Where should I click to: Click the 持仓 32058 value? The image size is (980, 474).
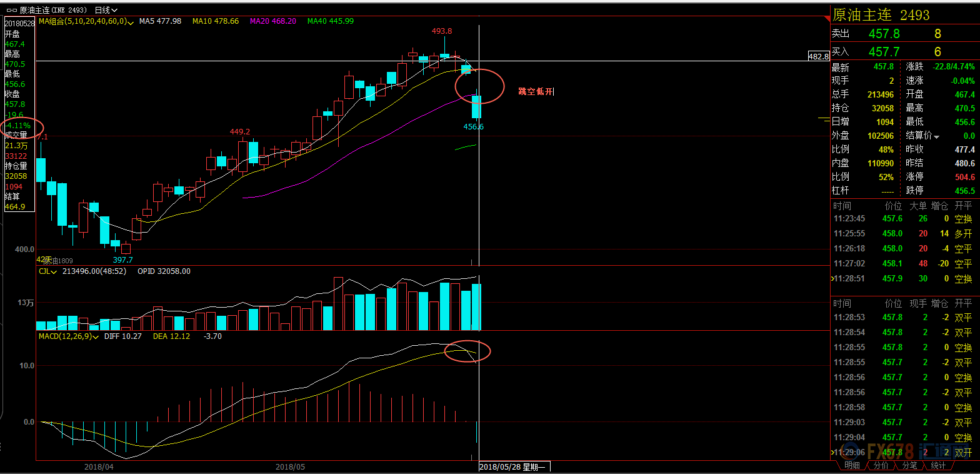(882, 108)
